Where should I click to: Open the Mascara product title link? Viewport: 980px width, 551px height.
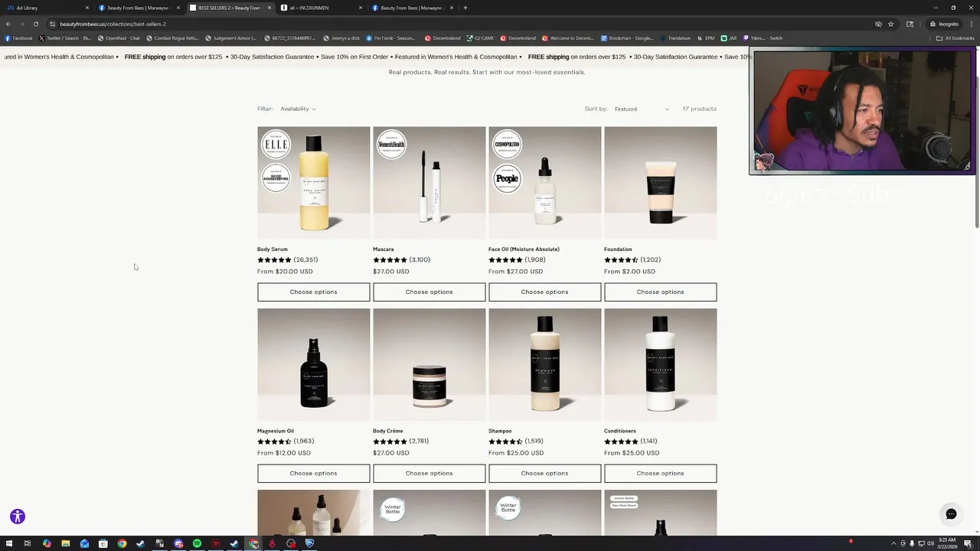pyautogui.click(x=384, y=249)
